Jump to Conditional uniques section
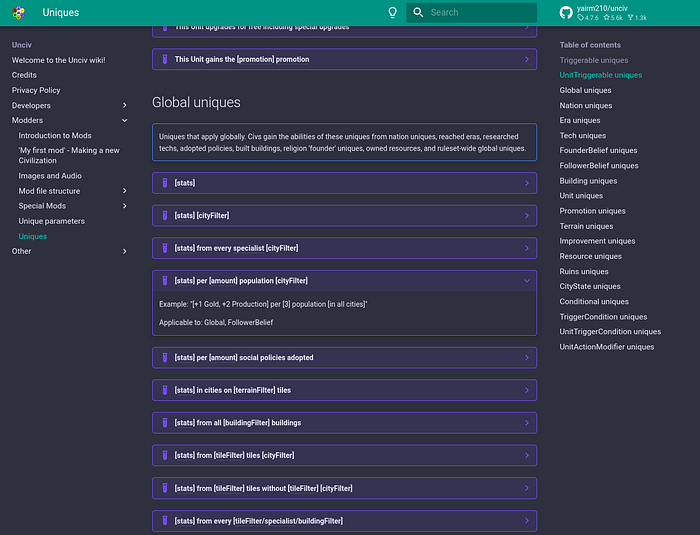Viewport: 700px width, 535px height. point(594,301)
